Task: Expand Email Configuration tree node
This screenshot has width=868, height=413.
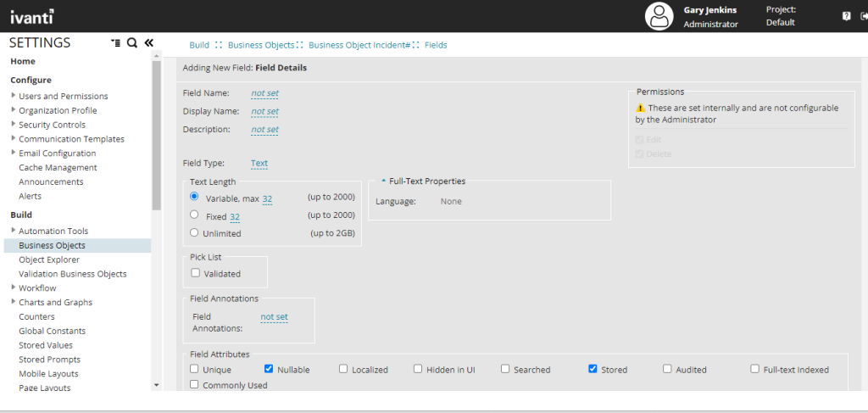Action: (14, 153)
